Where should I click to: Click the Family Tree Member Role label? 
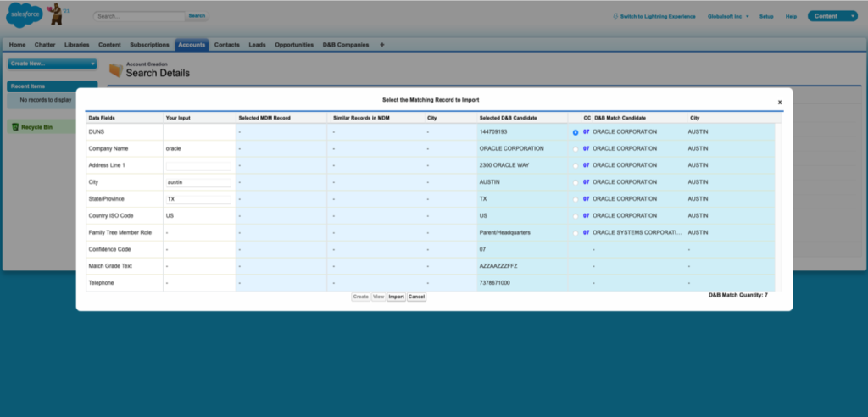120,232
